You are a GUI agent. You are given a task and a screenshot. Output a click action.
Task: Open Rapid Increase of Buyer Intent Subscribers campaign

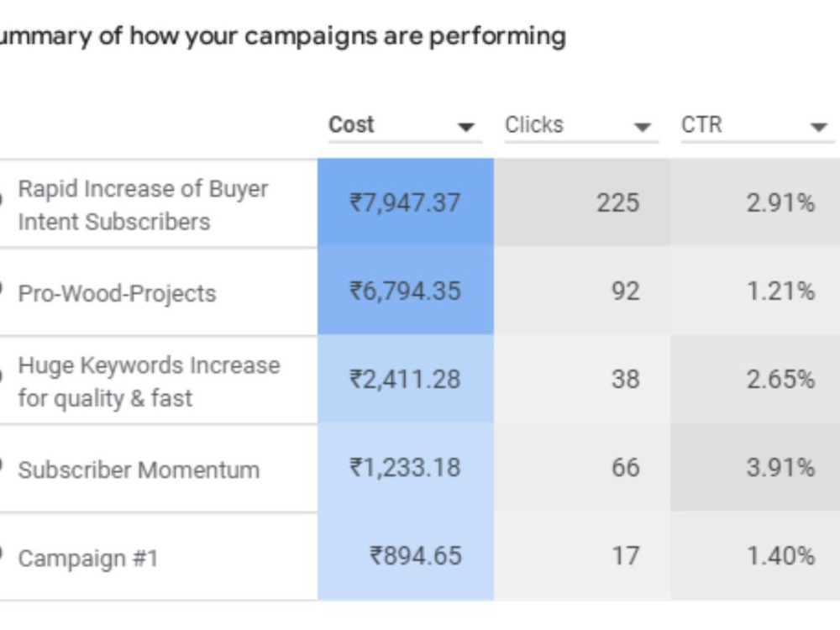pos(143,205)
